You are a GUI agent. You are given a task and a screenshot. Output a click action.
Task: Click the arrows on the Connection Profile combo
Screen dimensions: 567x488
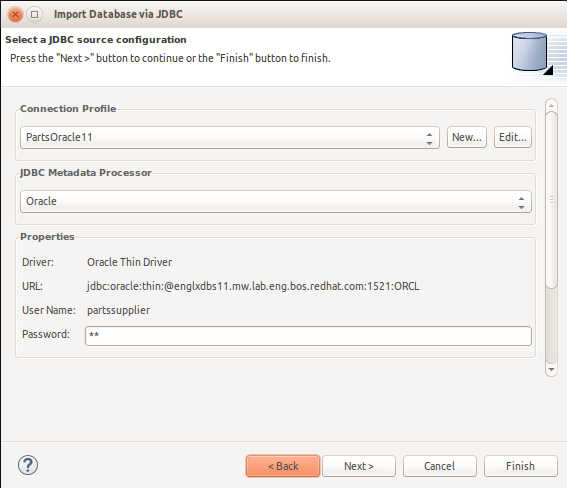429,138
